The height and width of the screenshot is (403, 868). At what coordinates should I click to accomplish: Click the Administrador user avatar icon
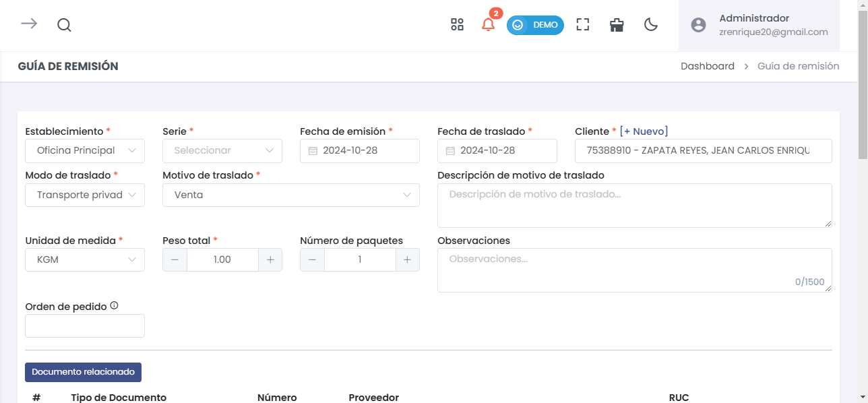tap(697, 25)
